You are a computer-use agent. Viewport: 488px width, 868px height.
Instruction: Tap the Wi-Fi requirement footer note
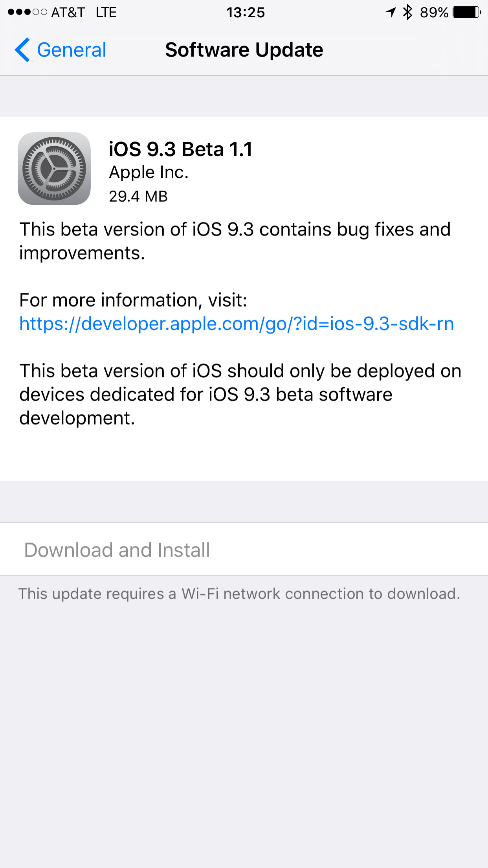239,594
